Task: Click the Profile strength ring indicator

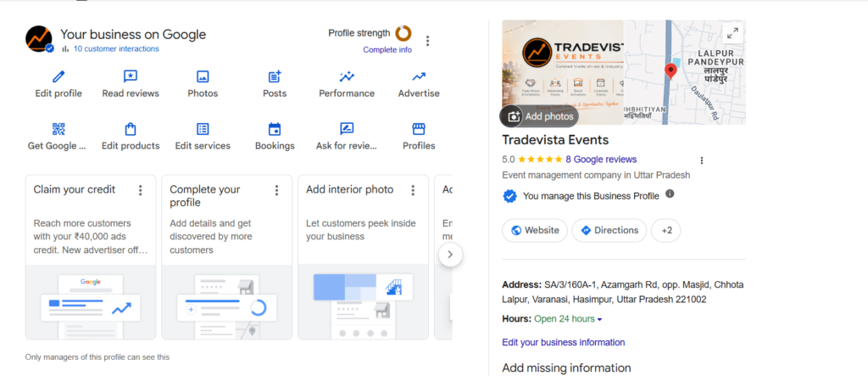Action: pyautogui.click(x=403, y=33)
